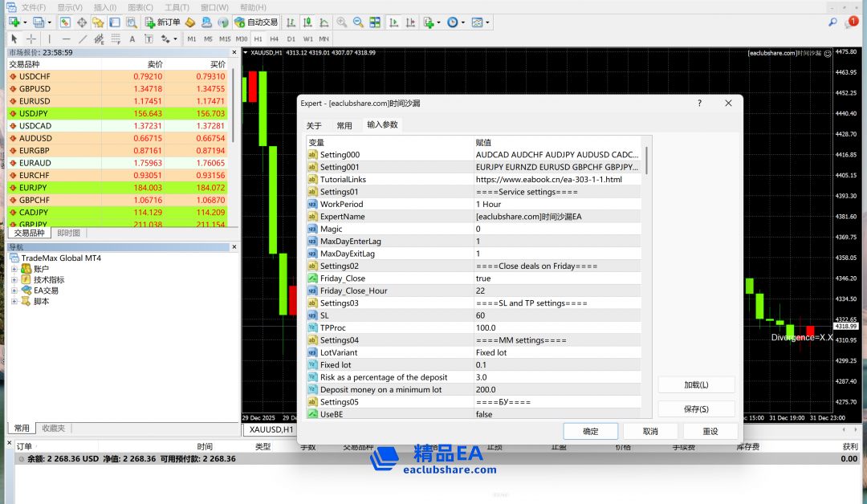Switch to the M15 timeframe
This screenshot has width=867, height=504.
click(x=225, y=39)
